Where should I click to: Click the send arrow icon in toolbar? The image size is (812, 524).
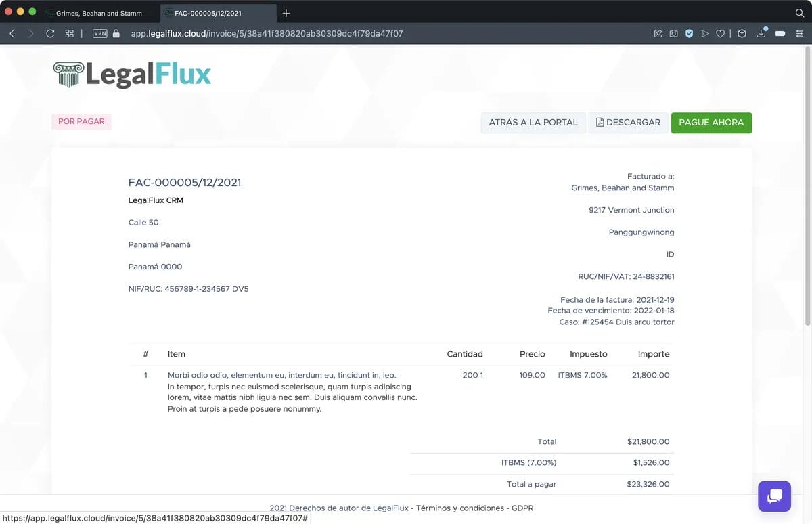click(x=705, y=33)
